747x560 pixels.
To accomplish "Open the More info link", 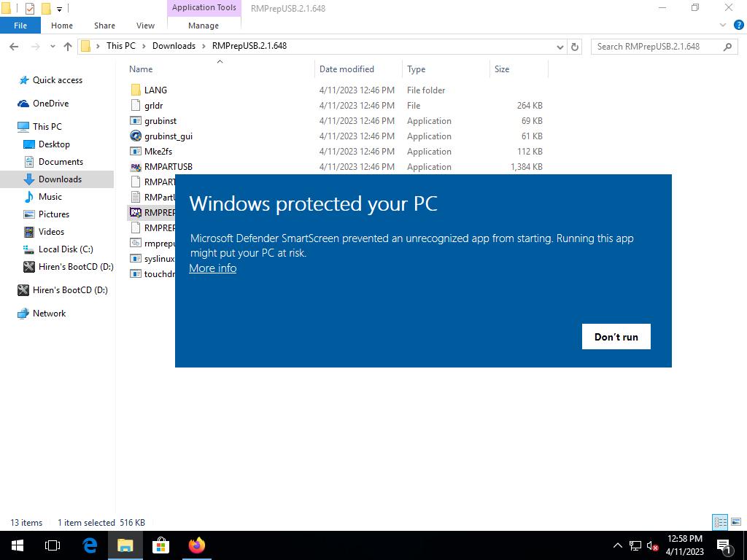I will click(212, 268).
